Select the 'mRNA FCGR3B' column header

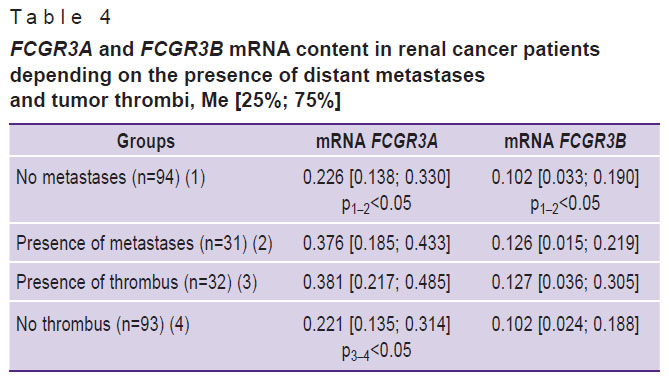[565, 141]
